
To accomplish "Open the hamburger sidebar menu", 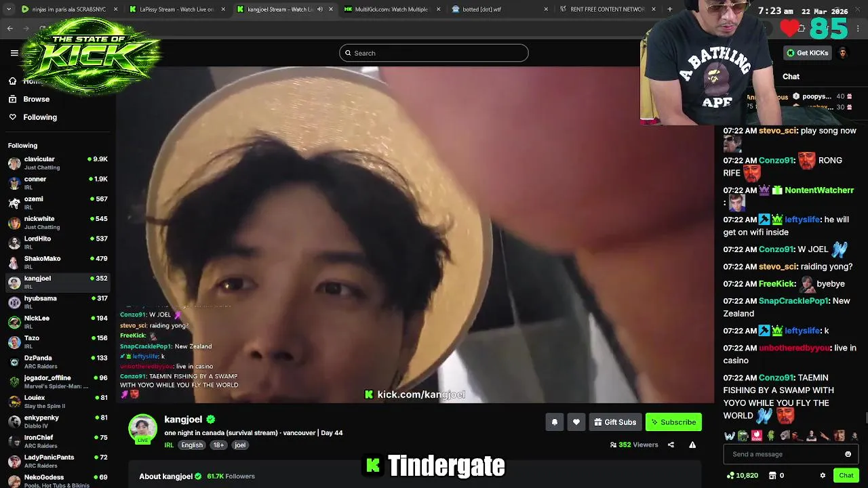I will [14, 53].
